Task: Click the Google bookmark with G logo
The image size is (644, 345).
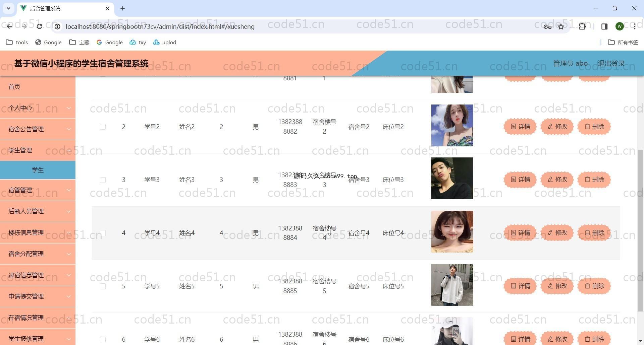Action: point(109,42)
